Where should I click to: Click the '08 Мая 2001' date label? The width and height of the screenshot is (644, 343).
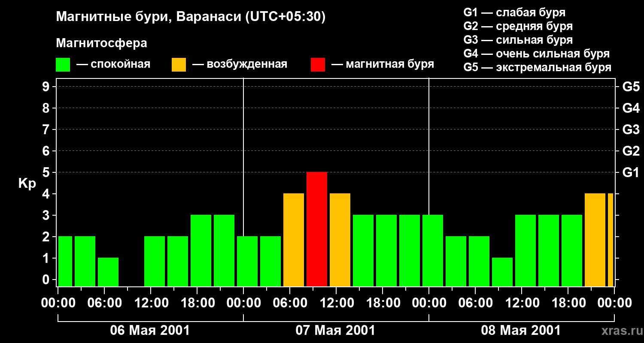[521, 330]
